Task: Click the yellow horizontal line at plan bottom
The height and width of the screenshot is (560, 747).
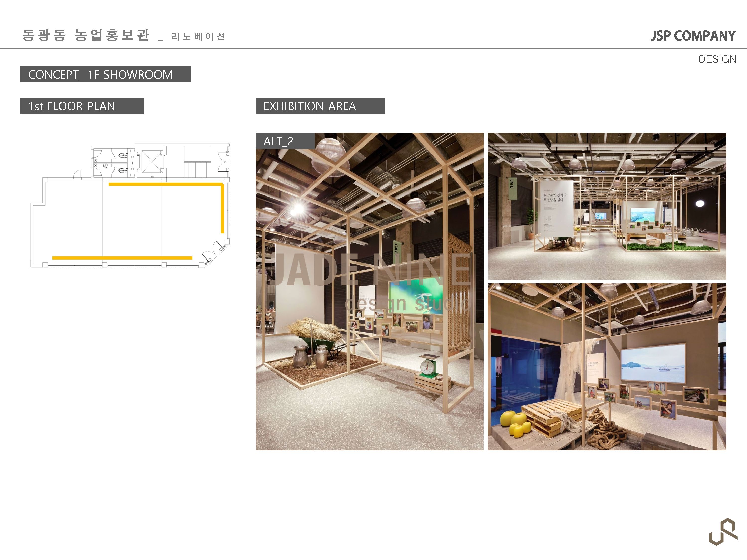Action: pyautogui.click(x=122, y=258)
